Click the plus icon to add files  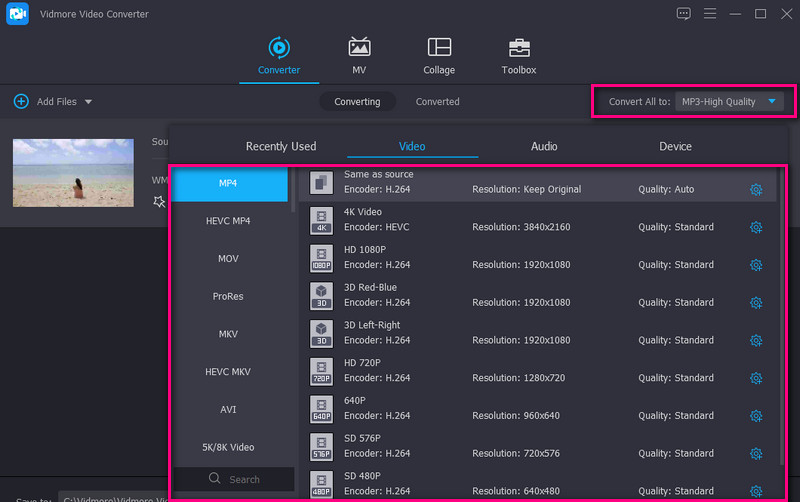(21, 102)
